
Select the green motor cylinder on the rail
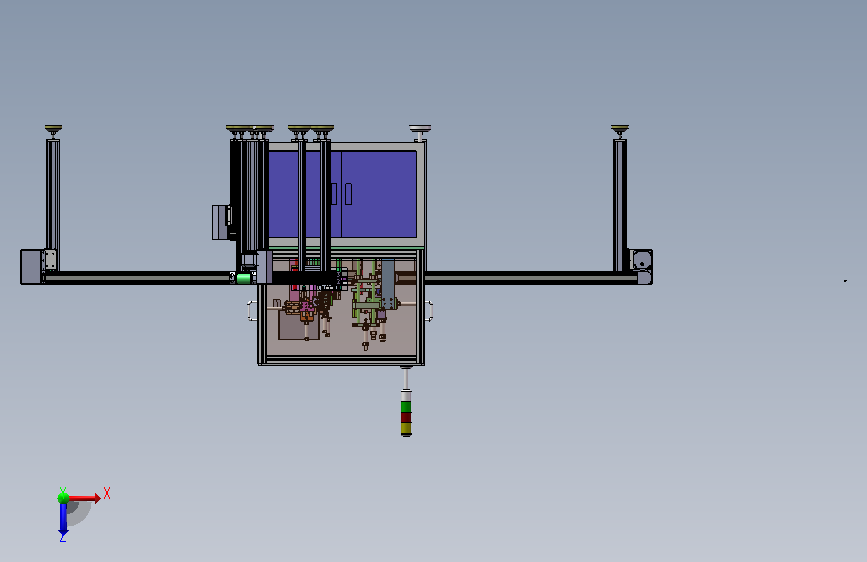[x=244, y=278]
